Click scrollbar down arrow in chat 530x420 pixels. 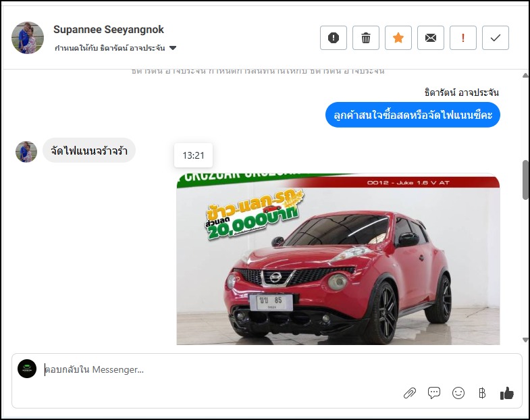[x=525, y=340]
